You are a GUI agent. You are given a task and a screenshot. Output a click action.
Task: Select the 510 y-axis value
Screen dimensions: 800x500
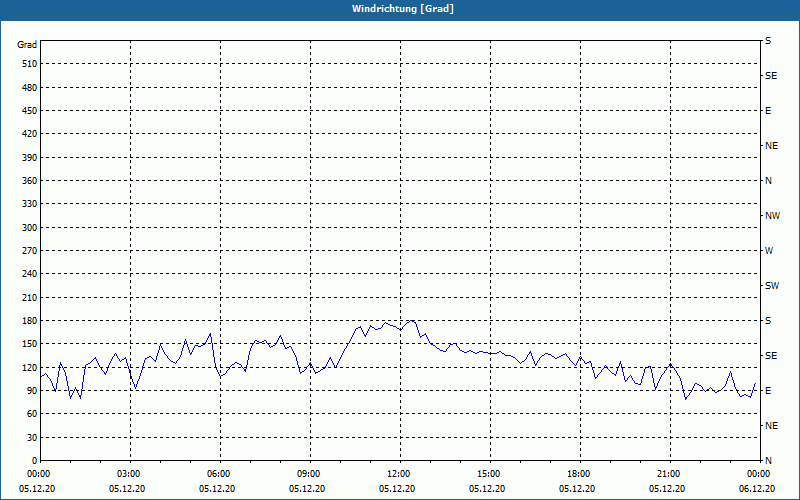click(30, 64)
